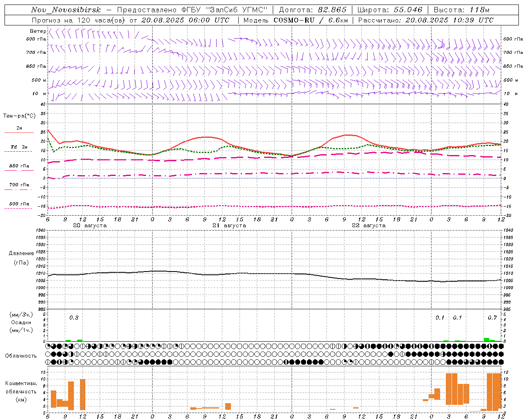This screenshot has height=420, width=525.
Task: Click the tallest green precipitation bar under 0.7
Action: click(x=486, y=340)
